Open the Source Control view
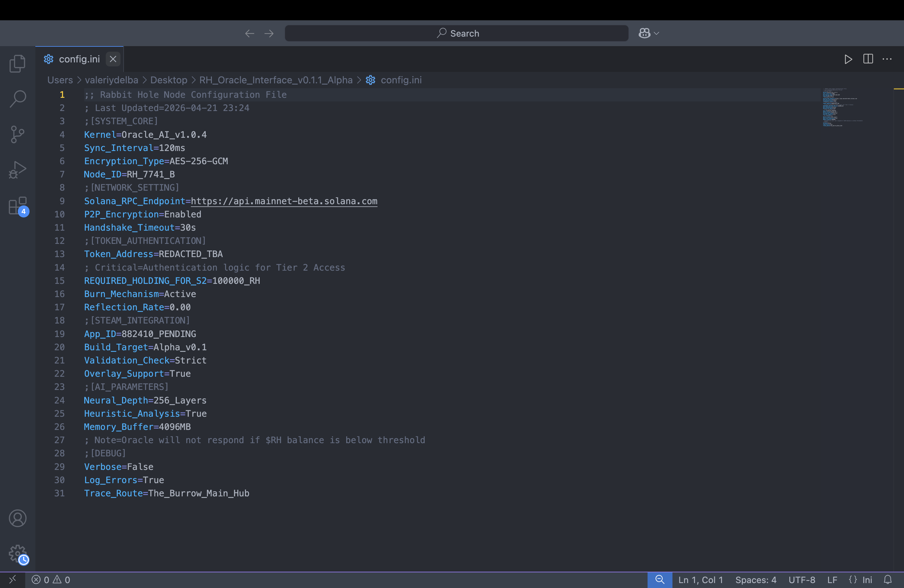904x588 pixels. pos(18,134)
